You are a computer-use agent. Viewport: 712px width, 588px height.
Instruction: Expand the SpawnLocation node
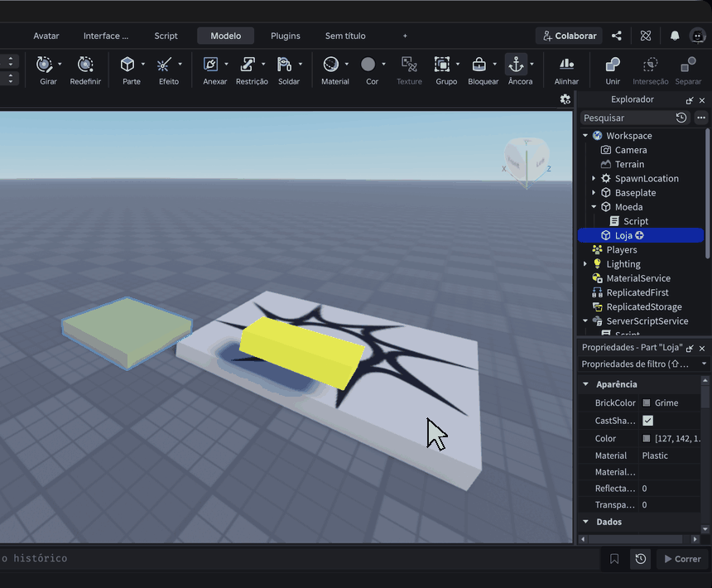(x=594, y=178)
